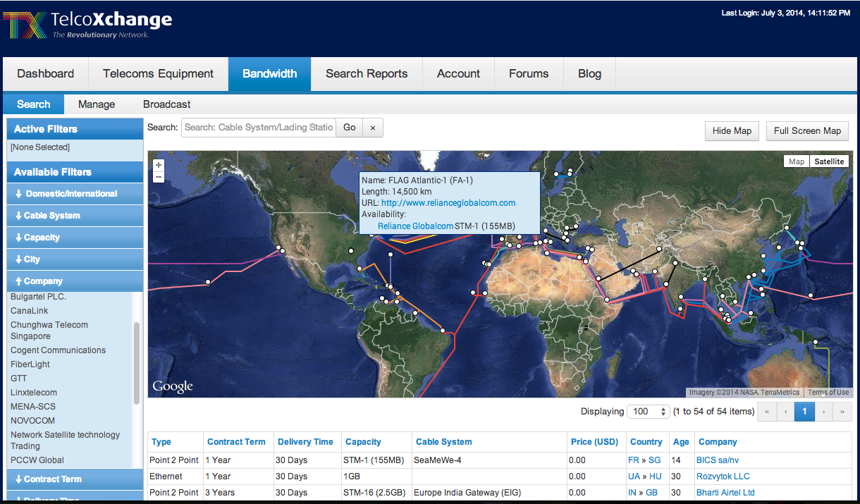This screenshot has width=860, height=504.
Task: Expand the Domestic/International filter
Action: pyautogui.click(x=75, y=194)
